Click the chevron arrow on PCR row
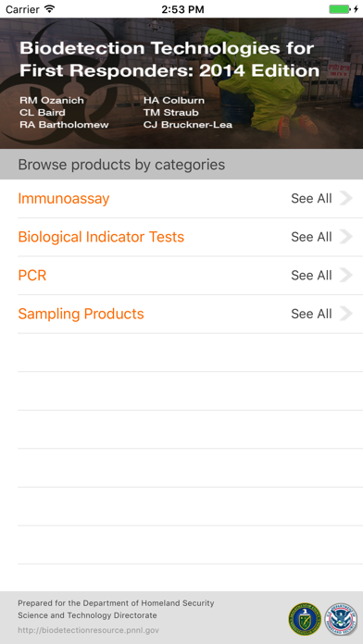This screenshot has width=363, height=644. pyautogui.click(x=346, y=276)
